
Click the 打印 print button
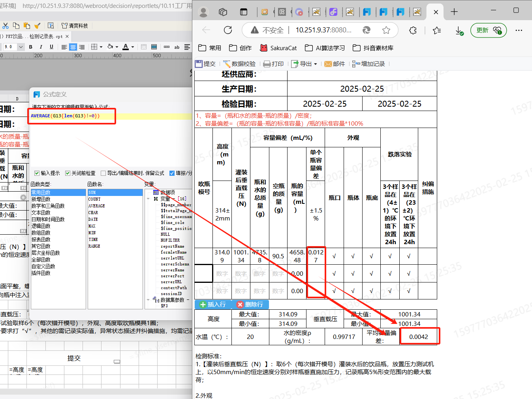click(273, 64)
